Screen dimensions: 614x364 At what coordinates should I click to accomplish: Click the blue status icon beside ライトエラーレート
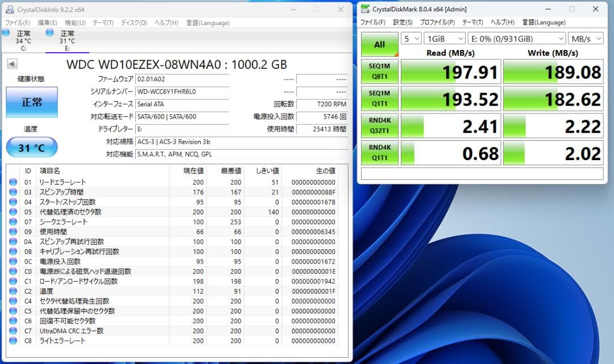pos(12,340)
